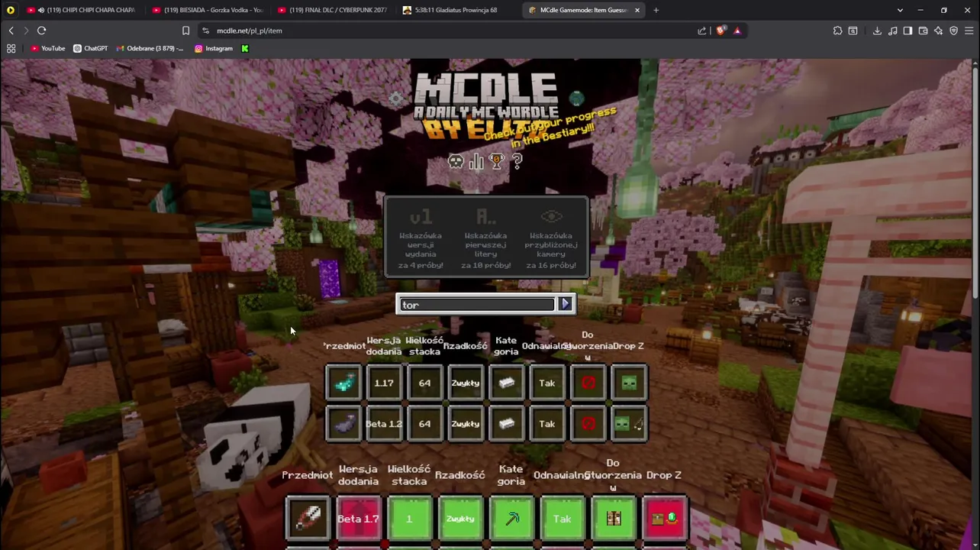Click the red Beta 1.7 version cell
Image resolution: width=980 pixels, height=550 pixels.
tap(358, 519)
